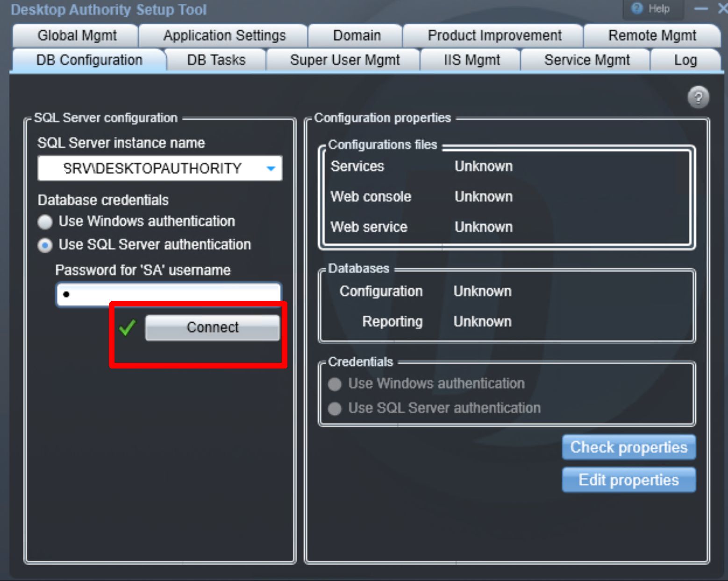
Task: Close the Desktop Authority Setup Tool window
Action: [722, 9]
